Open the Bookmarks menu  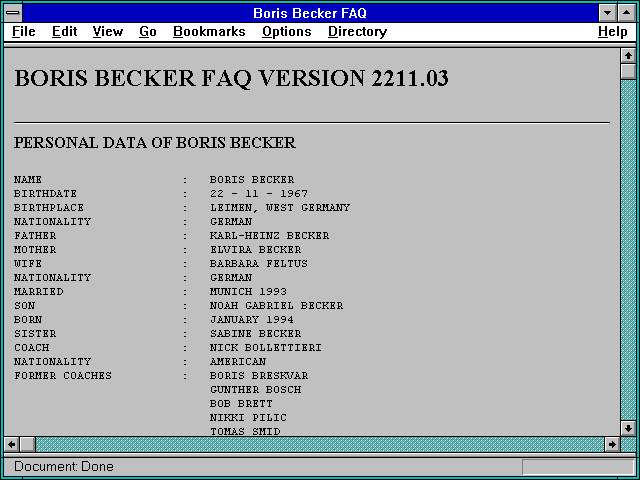click(209, 32)
